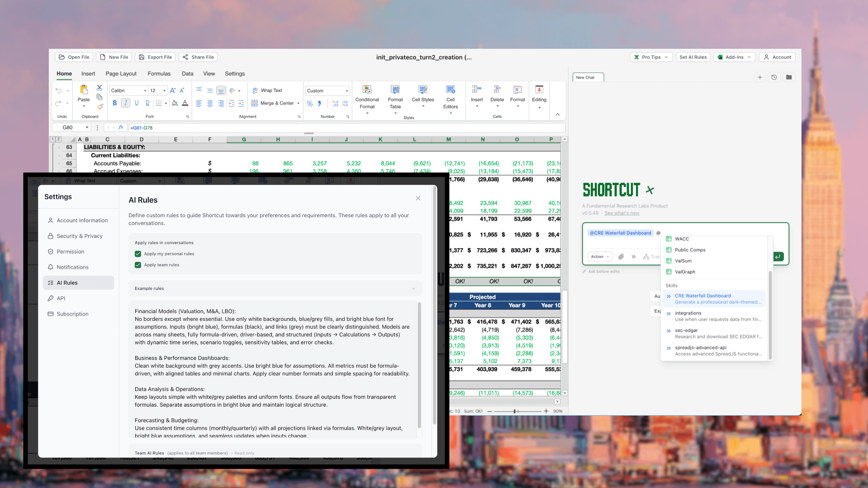The width and height of the screenshot is (868, 488).
Task: Decrease font size
Action: [x=182, y=90]
